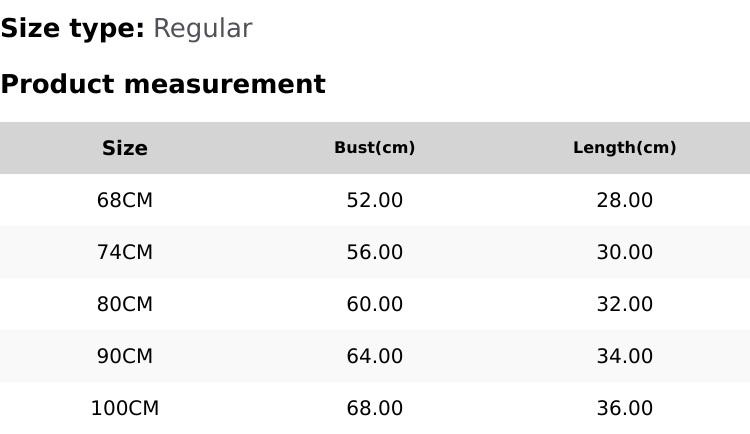Click the "Regular" size type value
Viewport: 750px width, 434px height.
[202, 29]
